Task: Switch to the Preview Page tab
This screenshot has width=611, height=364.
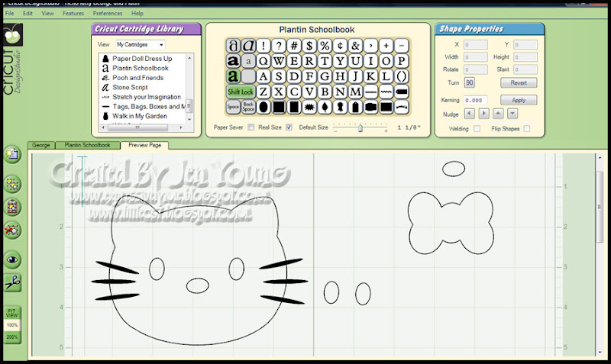Action: tap(144, 145)
